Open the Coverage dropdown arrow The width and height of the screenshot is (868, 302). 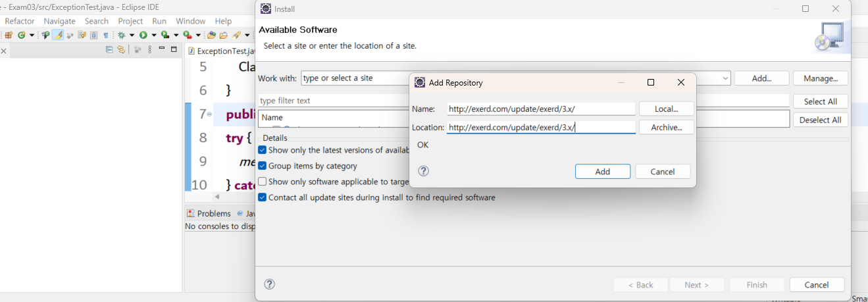tap(176, 35)
